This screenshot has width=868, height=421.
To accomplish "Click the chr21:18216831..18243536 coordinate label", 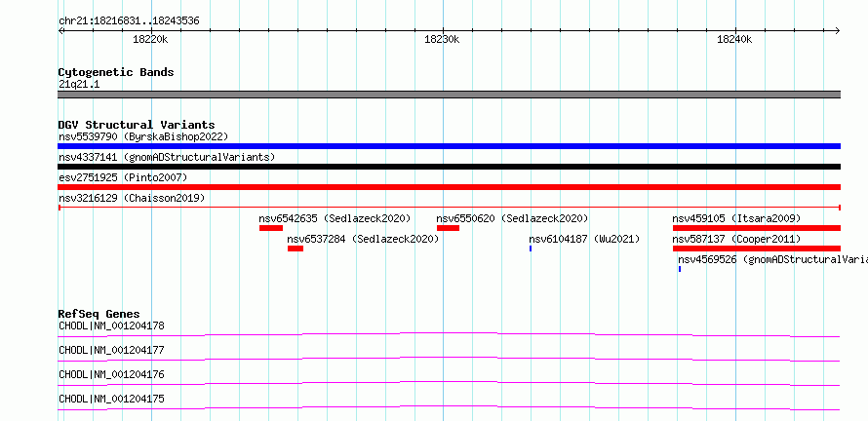I will tap(129, 21).
